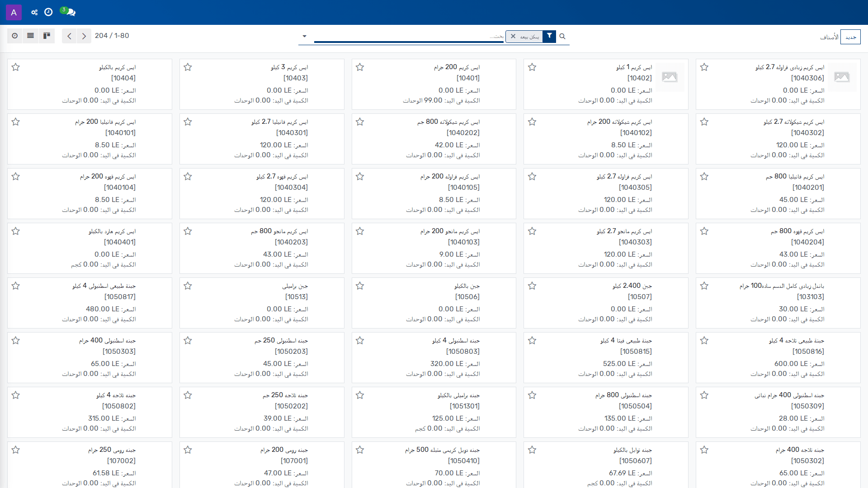
Task: Open product card code [1050309]
Action: (x=808, y=406)
